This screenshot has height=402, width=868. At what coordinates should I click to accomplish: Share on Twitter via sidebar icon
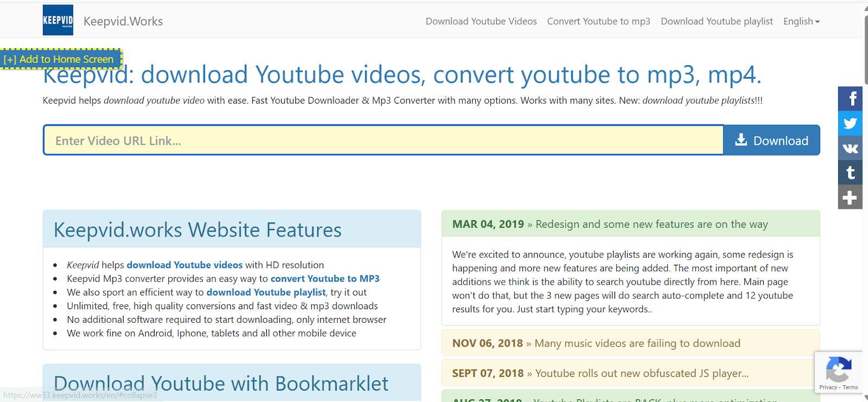tap(850, 123)
